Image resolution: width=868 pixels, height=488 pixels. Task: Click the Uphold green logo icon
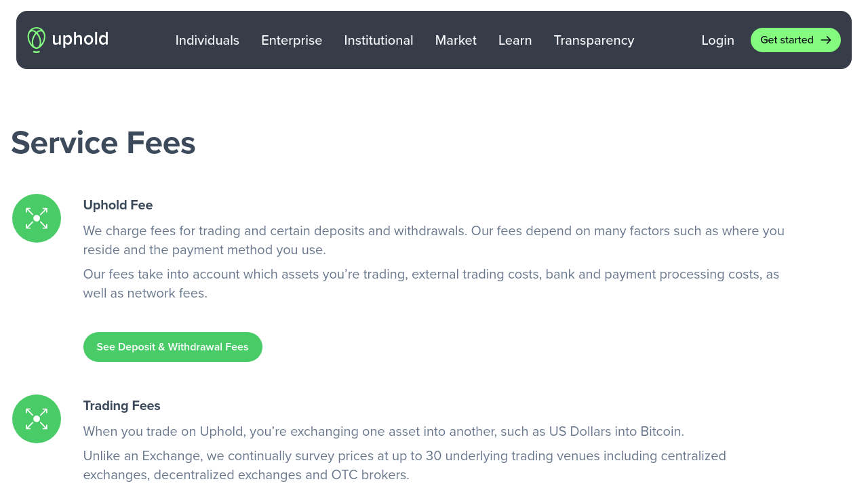pyautogui.click(x=36, y=40)
